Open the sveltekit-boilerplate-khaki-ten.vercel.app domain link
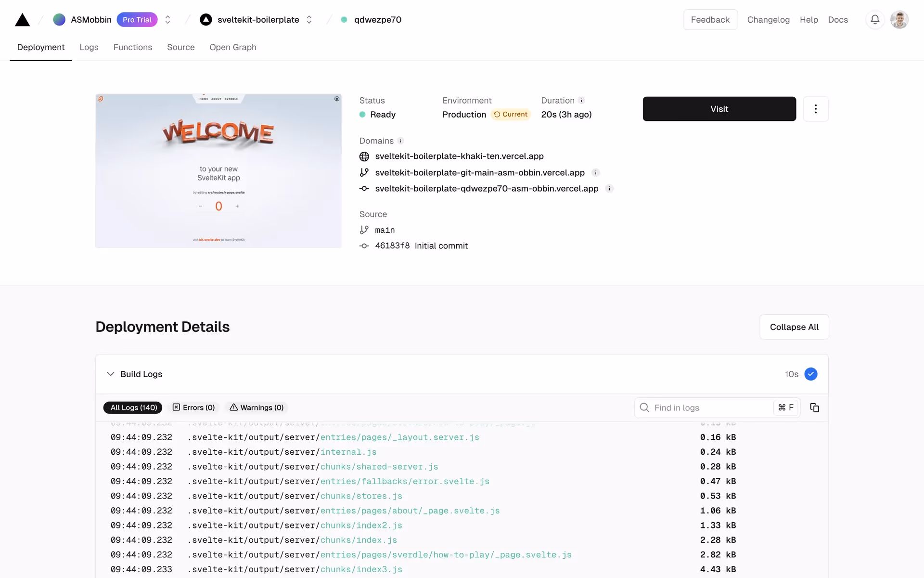The image size is (924, 578). click(459, 156)
